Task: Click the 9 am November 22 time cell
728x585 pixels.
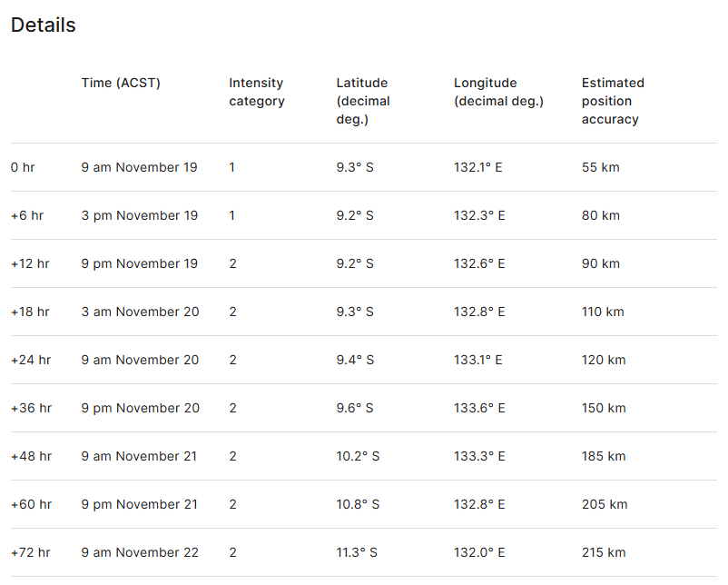Action: point(140,552)
